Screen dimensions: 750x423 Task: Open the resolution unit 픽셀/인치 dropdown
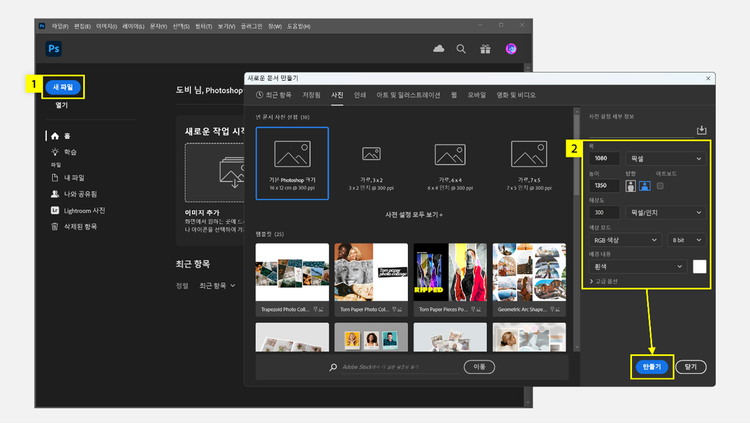point(665,212)
